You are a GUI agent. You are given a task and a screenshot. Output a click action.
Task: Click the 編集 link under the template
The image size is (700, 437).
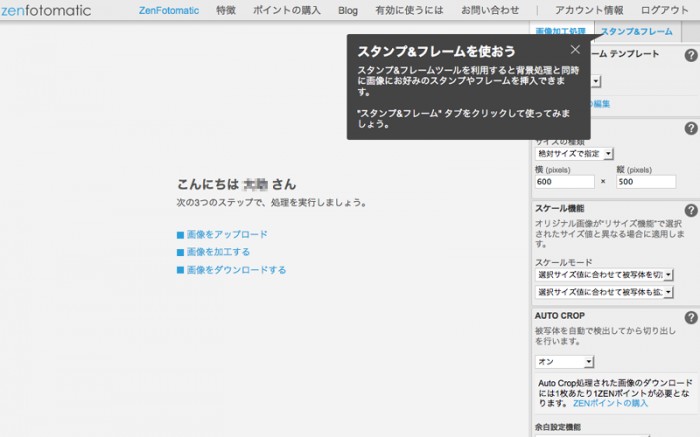(x=601, y=104)
